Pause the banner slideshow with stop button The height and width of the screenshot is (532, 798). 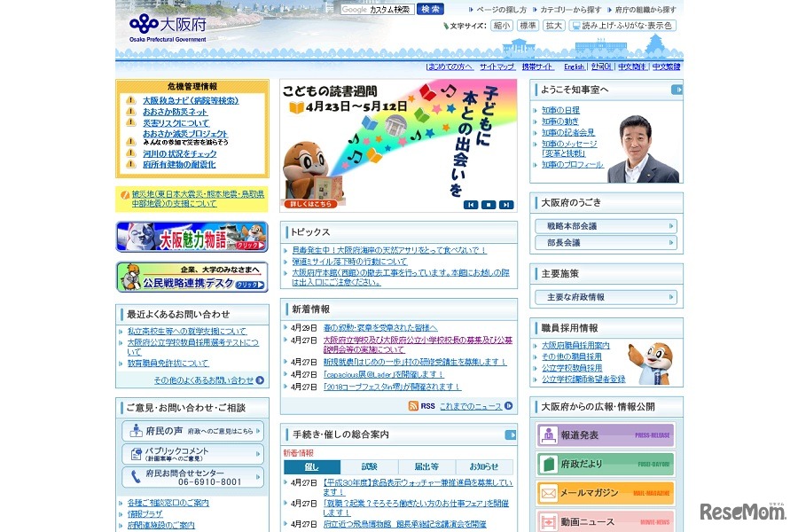tap(489, 205)
